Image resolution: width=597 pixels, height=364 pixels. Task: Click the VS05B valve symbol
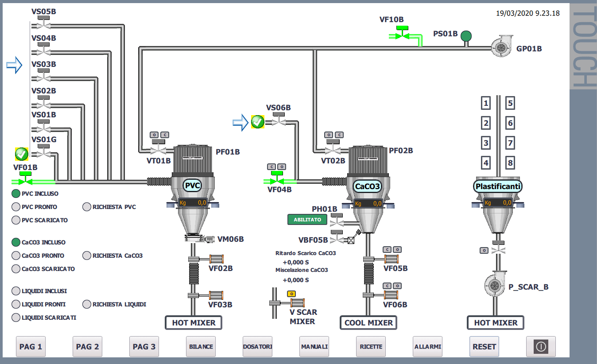(43, 22)
